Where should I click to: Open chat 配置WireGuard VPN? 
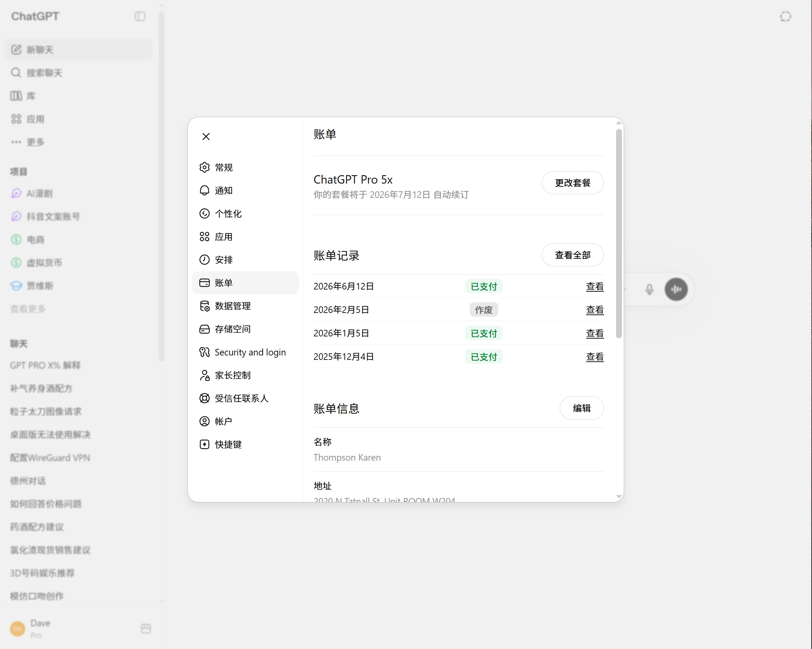point(78,458)
